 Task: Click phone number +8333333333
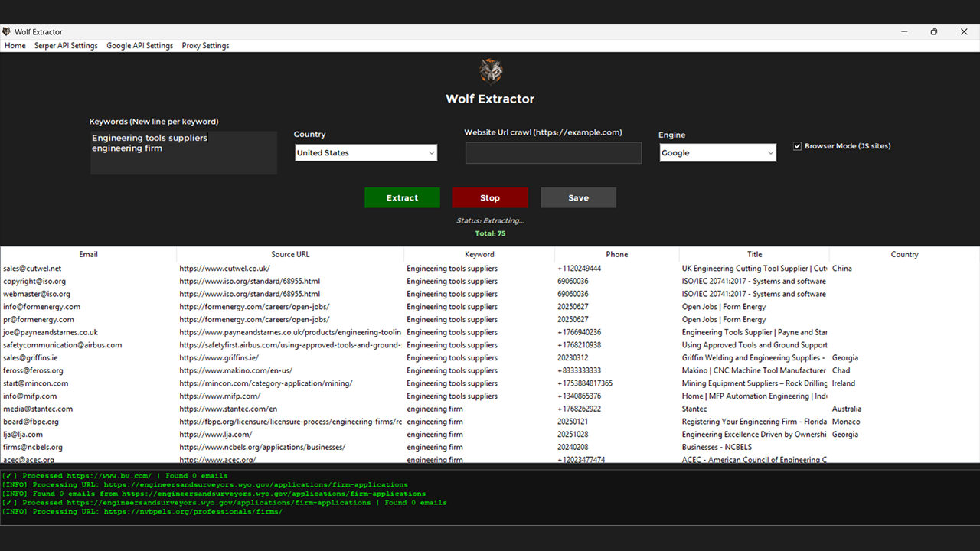coord(579,370)
